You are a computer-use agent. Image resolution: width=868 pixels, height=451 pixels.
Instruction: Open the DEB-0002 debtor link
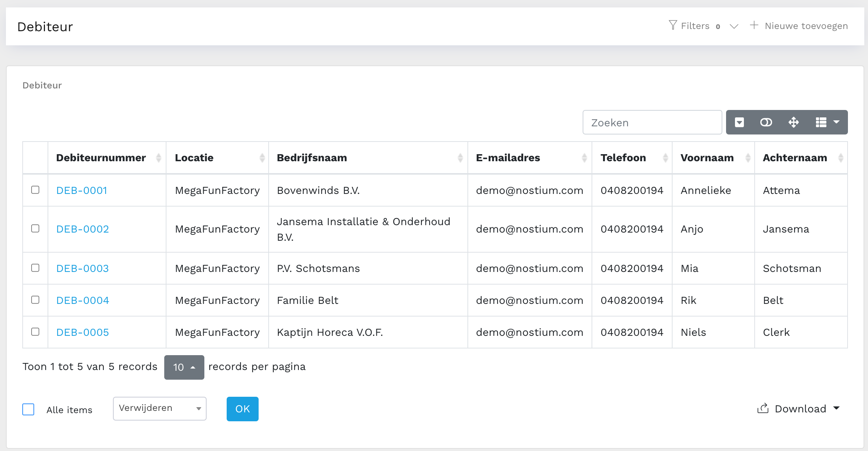[82, 229]
